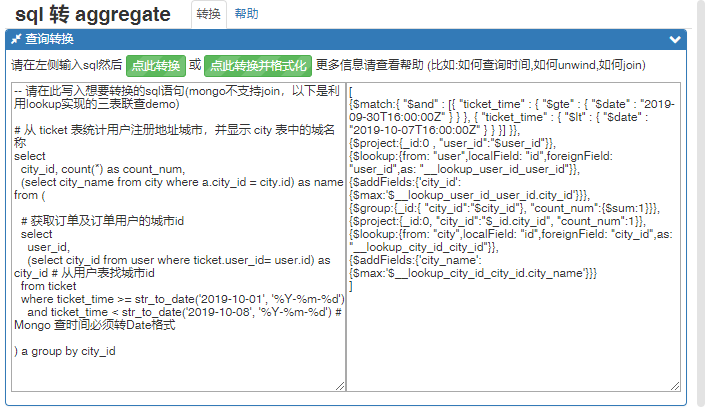Collapse the 查询转换 panel with the chevron
The width and height of the screenshot is (705, 409).
click(x=675, y=39)
